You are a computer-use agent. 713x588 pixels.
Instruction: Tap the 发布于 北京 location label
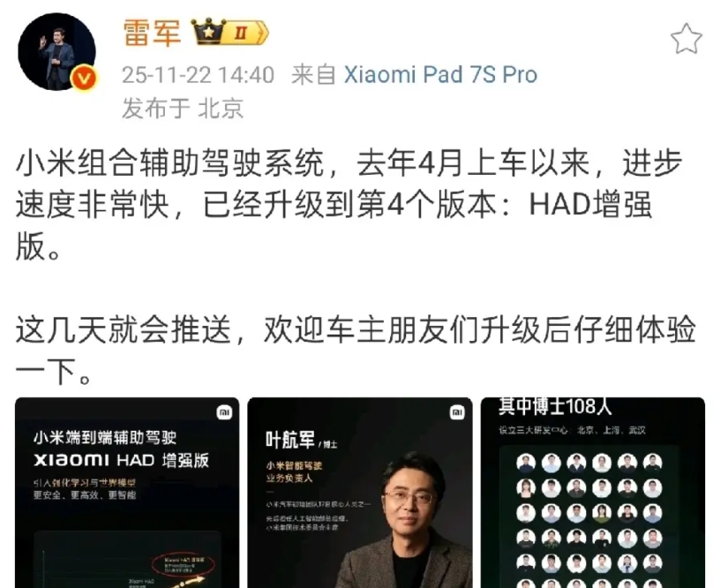183,109
